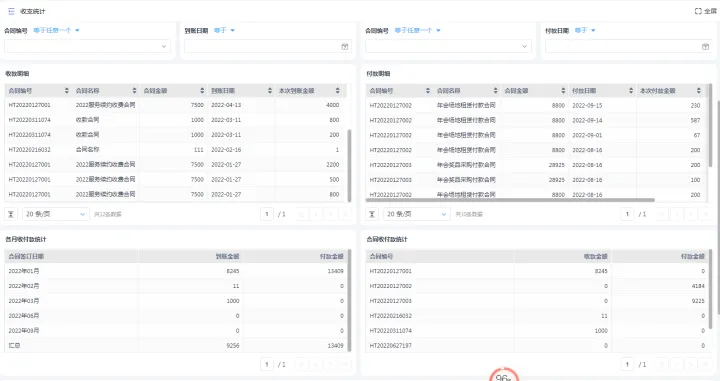Open calendar icon in 付款日期 field
The image size is (720, 381).
point(706,46)
